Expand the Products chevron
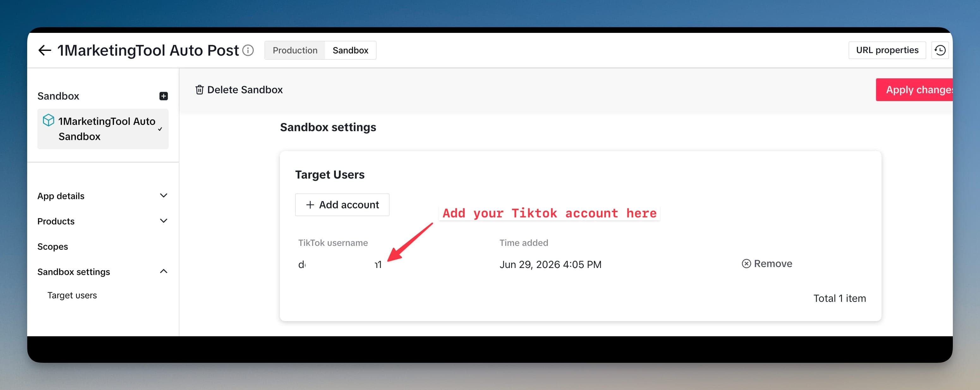 click(164, 221)
